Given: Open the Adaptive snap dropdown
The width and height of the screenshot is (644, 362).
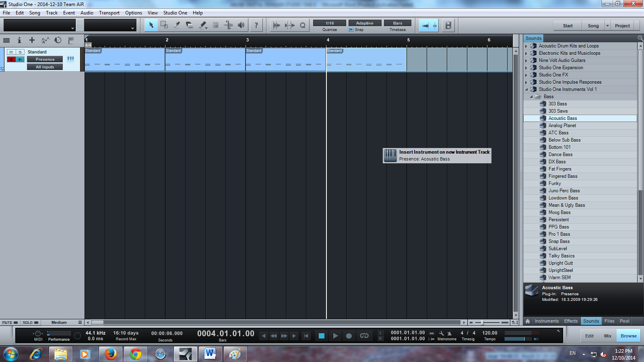Looking at the screenshot, I should [x=365, y=23].
